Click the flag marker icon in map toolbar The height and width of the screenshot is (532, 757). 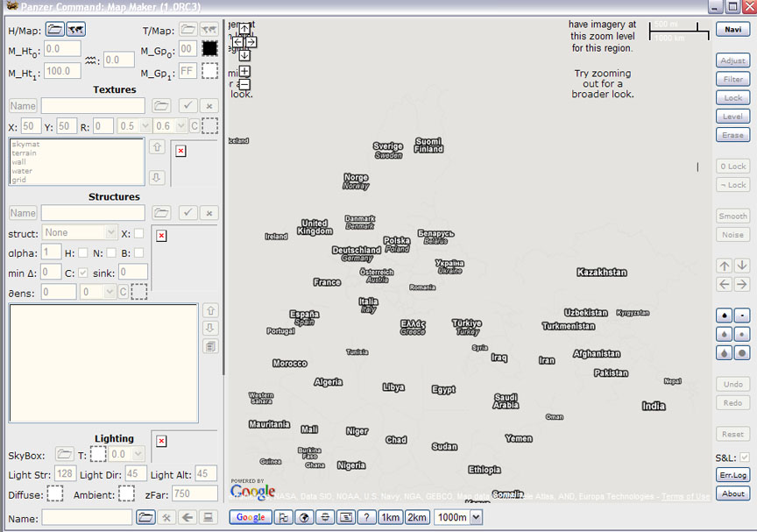[x=283, y=517]
